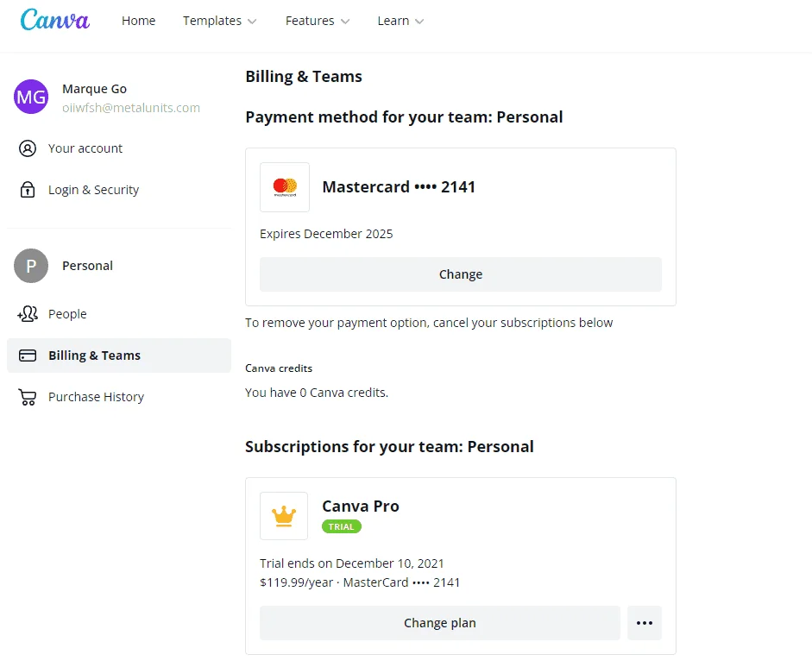
Task: Click the green TRIAL badge
Action: click(x=342, y=526)
